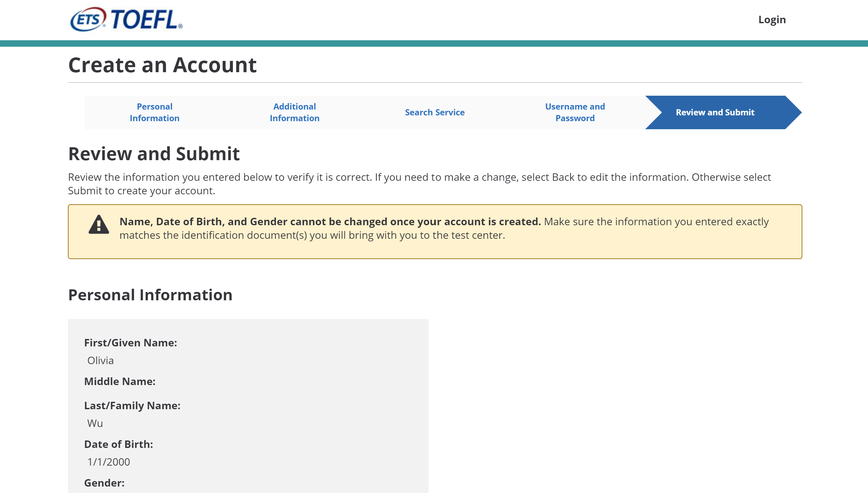Image resolution: width=868 pixels, height=493 pixels.
Task: Select the Review and Submit step arrow
Action: tap(715, 112)
